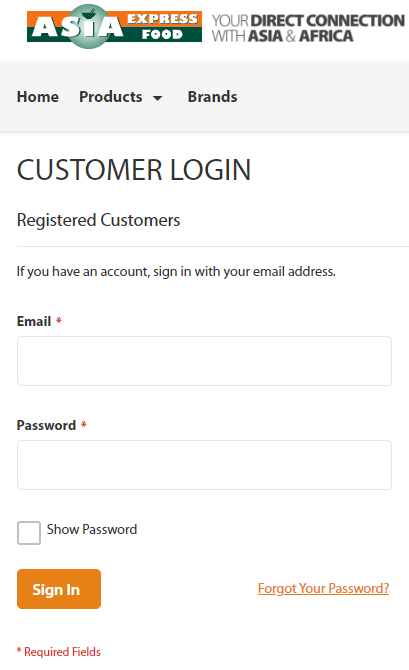
Task: Click the bowl icon inside the logo
Action: pyautogui.click(x=89, y=15)
